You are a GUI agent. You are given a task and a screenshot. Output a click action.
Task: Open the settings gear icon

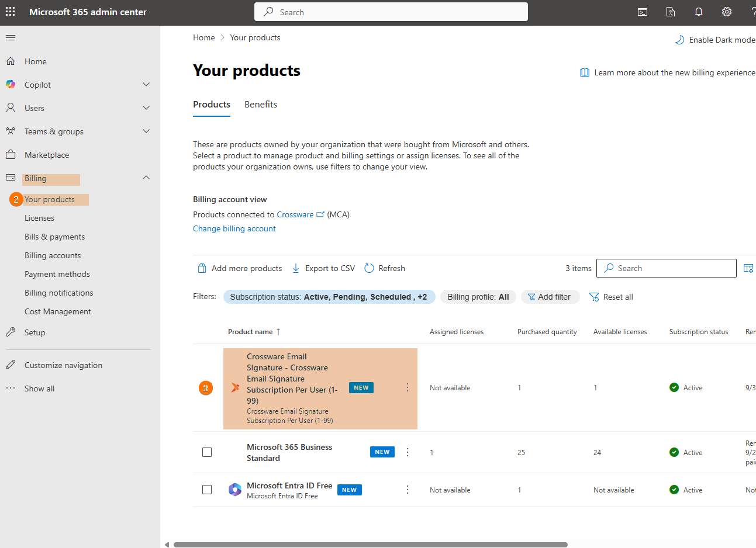click(726, 12)
